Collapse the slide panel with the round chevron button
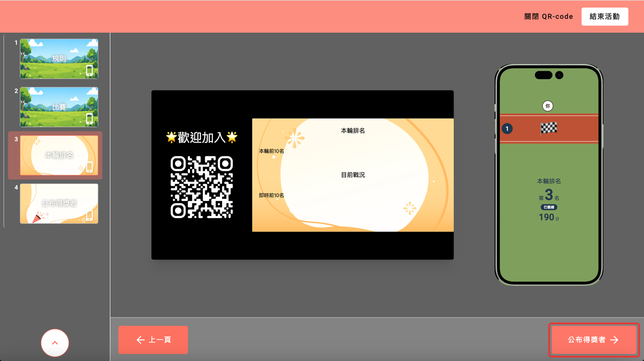Image resolution: width=644 pixels, height=361 pixels. 55,343
